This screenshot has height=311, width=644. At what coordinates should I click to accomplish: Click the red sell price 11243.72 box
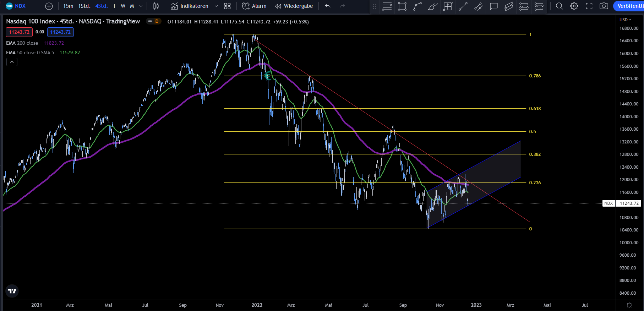pos(19,32)
